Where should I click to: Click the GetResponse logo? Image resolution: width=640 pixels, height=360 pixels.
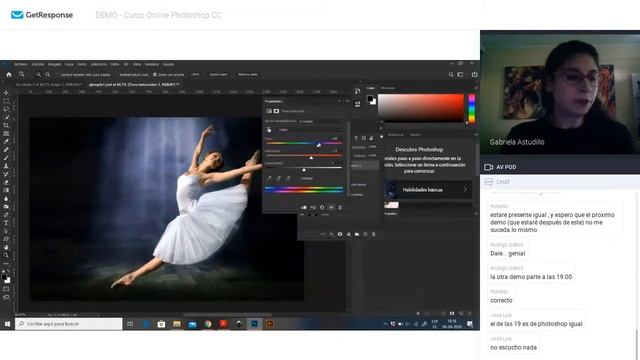[42, 15]
